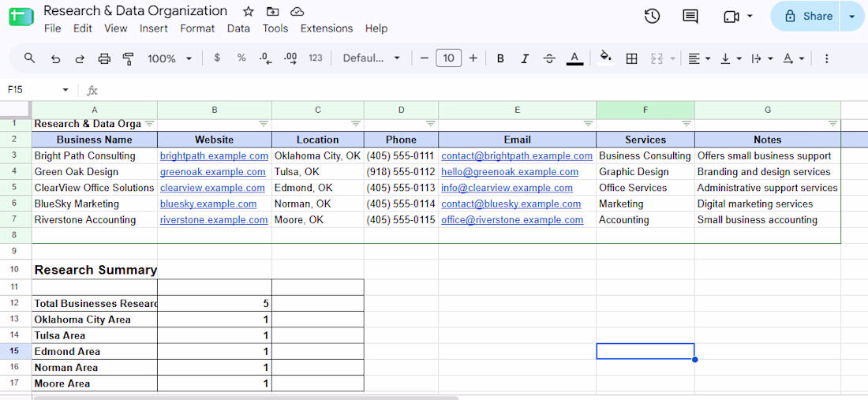
Task: Click info@clearview.example.com email link
Action: coord(507,188)
